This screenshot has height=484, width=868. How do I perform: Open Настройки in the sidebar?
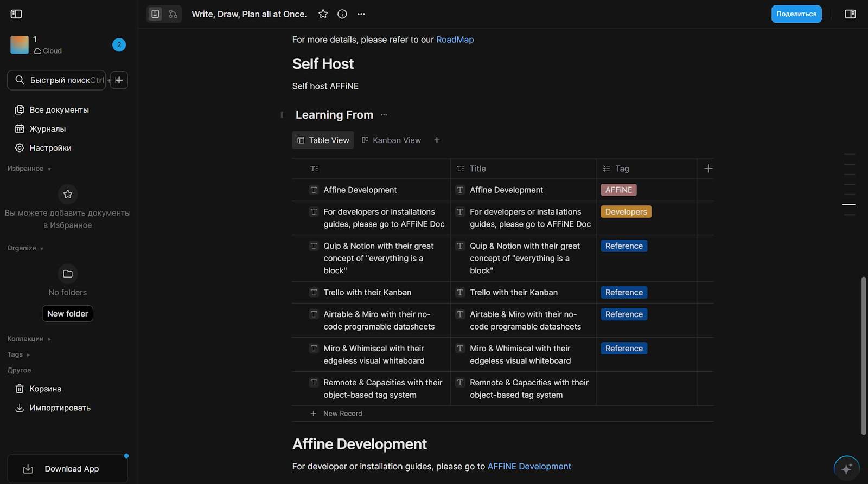point(68,148)
